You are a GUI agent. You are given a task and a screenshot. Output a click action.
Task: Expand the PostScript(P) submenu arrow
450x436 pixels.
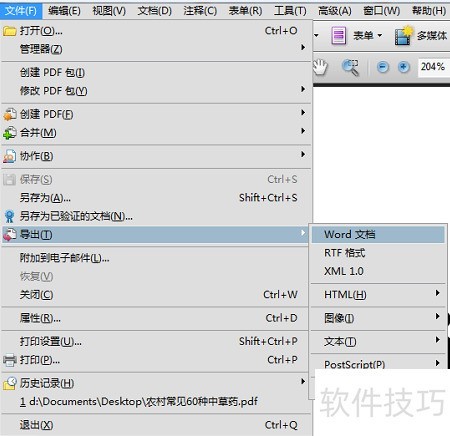pos(437,362)
